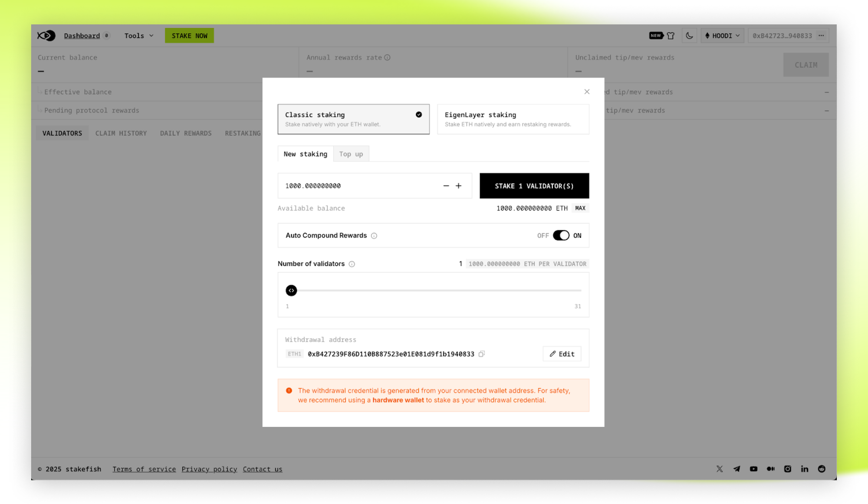Open stakefish Telegram icon in footer
Image resolution: width=868 pixels, height=504 pixels.
(x=736, y=469)
